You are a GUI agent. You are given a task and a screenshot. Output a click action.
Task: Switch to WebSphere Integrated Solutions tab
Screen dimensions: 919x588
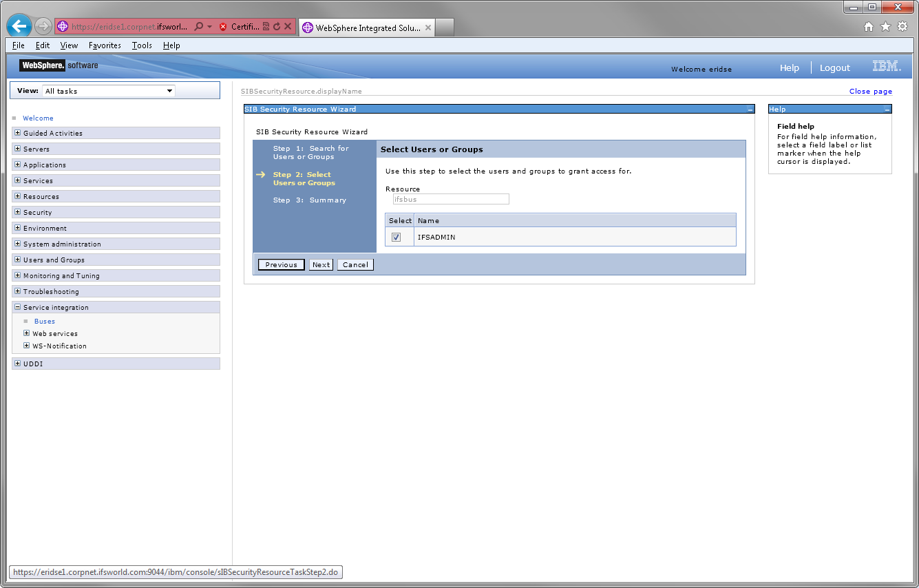coord(366,28)
